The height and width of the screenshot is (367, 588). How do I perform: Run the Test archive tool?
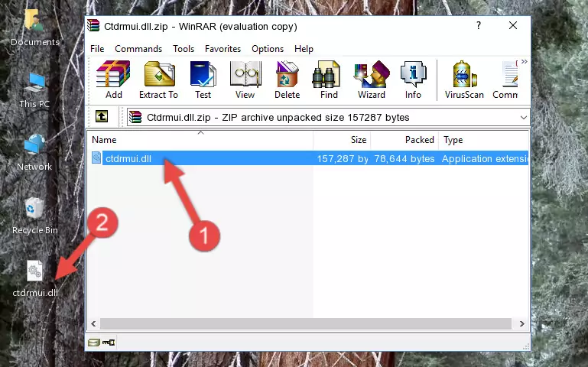pyautogui.click(x=203, y=80)
